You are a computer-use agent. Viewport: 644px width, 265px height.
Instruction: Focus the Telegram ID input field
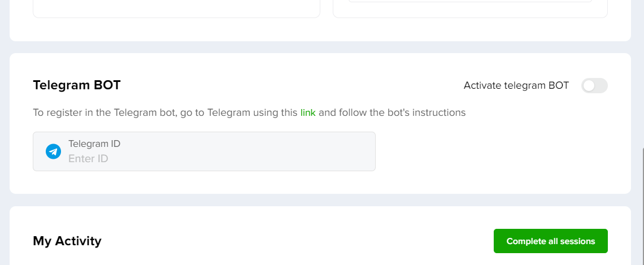tap(204, 151)
